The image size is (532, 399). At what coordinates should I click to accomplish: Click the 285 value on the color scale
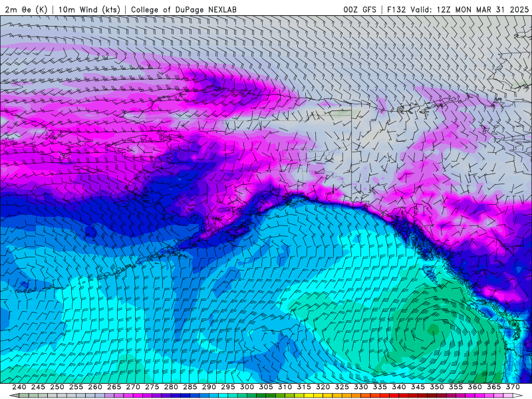[190, 387]
